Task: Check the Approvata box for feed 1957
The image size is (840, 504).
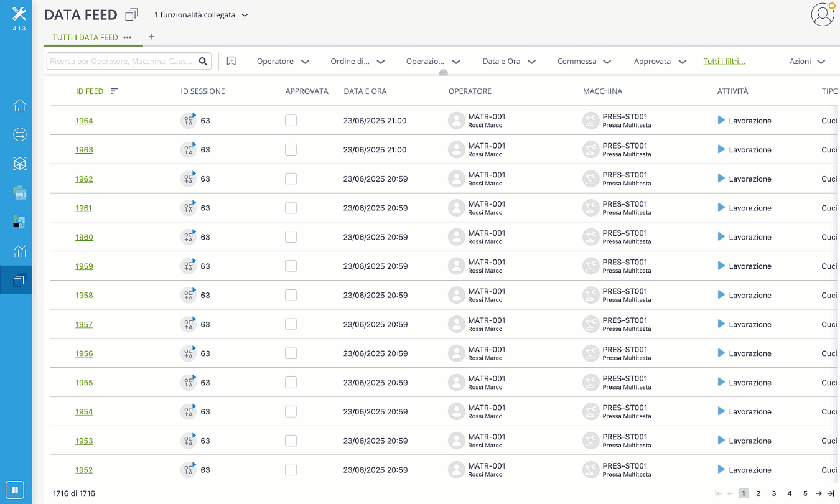Action: point(291,324)
